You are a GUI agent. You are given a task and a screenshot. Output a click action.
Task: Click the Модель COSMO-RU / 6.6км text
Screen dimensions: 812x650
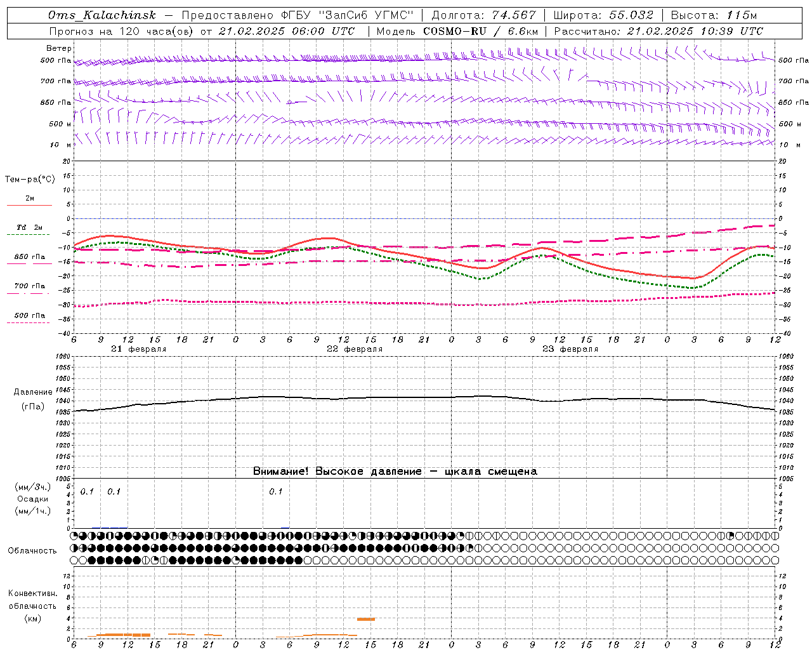457,31
